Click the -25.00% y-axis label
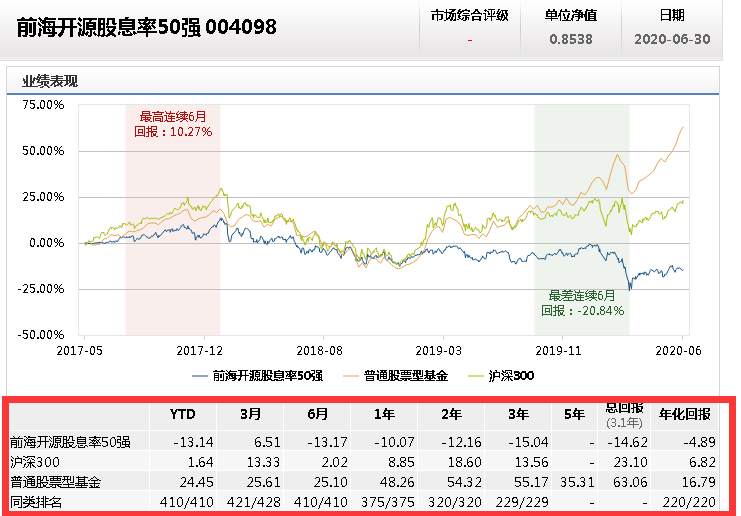The height and width of the screenshot is (516, 741). coord(41,289)
